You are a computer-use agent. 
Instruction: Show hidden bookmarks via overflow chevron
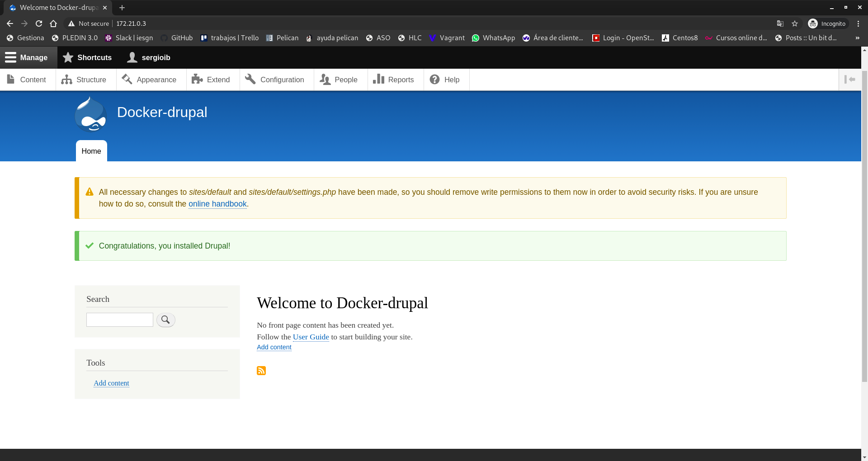tap(857, 38)
